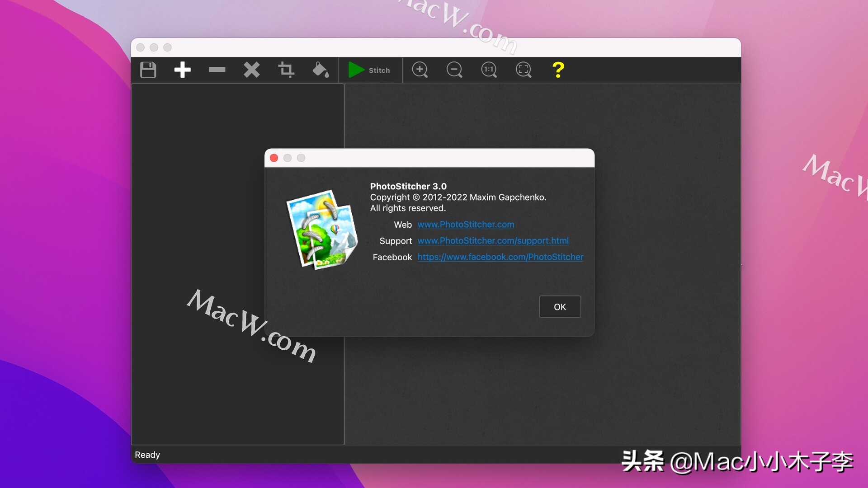Clear all images with the X icon
This screenshot has height=488, width=868.
tap(251, 70)
